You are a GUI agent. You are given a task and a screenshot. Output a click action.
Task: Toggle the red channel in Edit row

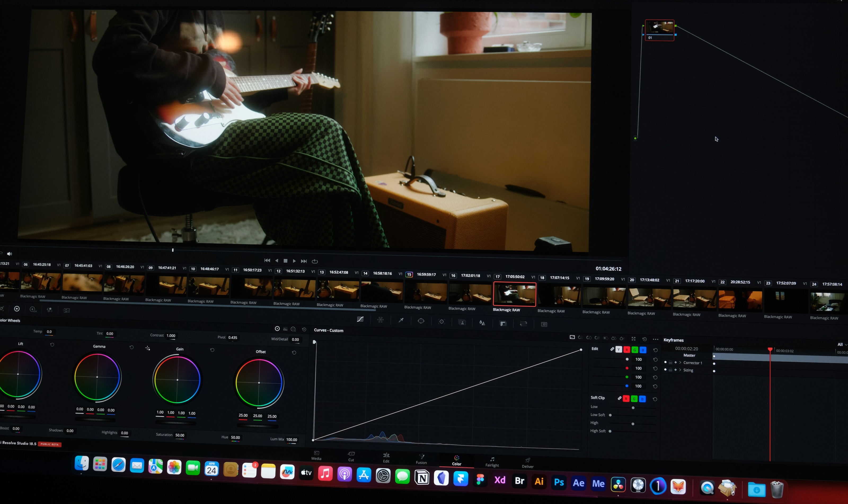(627, 350)
